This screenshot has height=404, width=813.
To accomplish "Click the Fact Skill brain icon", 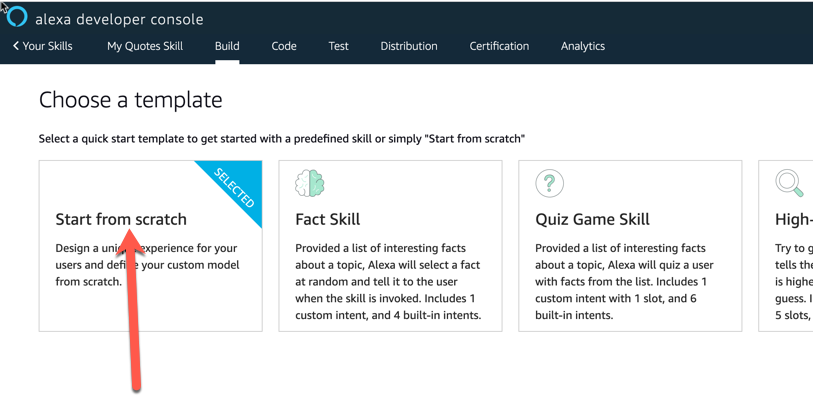I will point(310,184).
